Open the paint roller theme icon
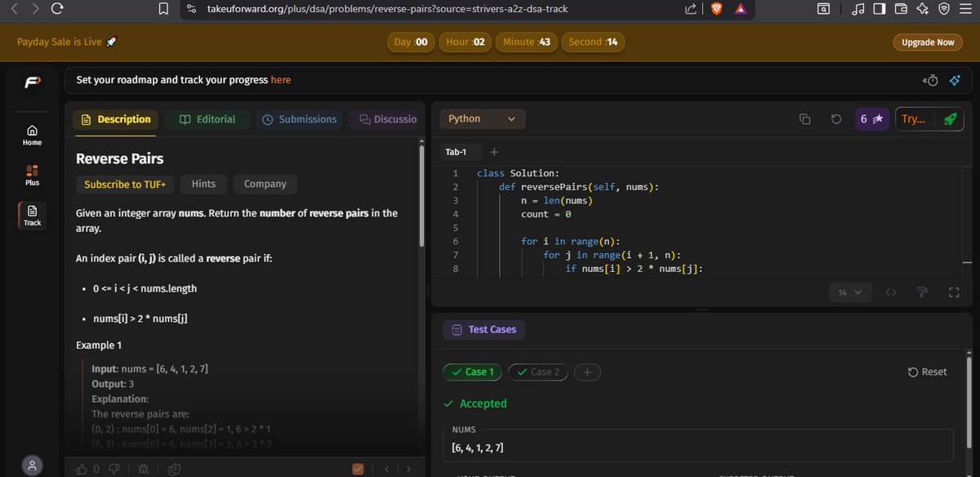Viewport: 980px width, 477px height. click(922, 292)
